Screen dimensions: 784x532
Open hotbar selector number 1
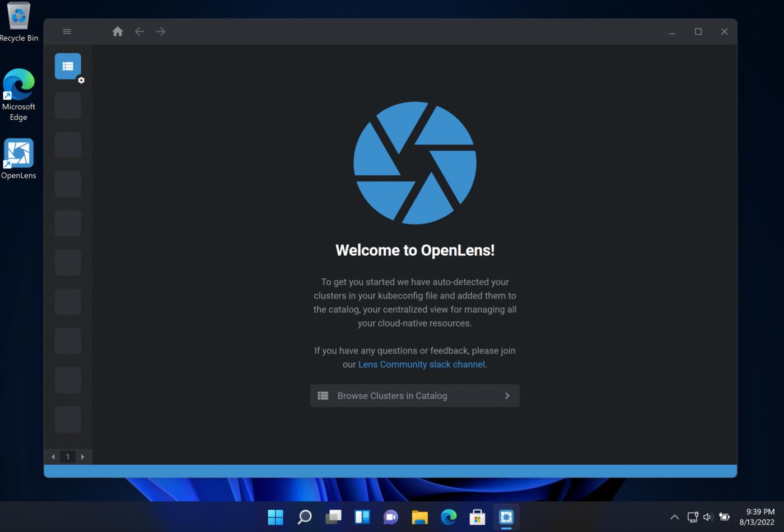pos(68,457)
